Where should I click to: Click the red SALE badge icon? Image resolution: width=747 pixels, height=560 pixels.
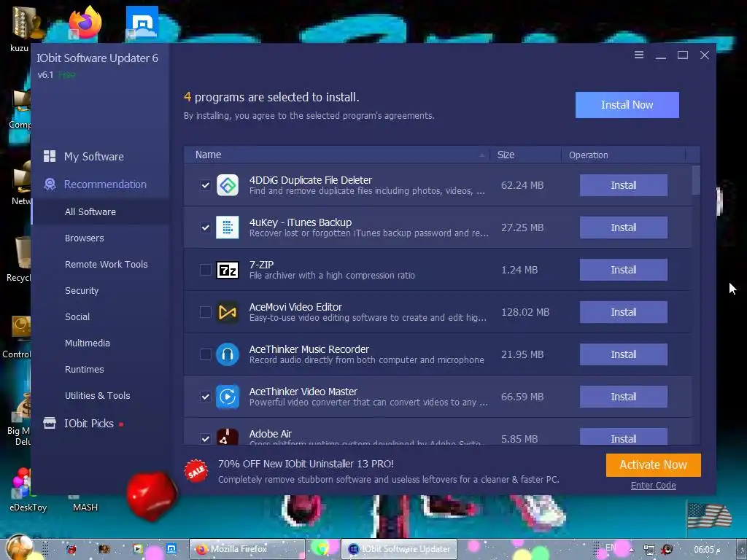click(196, 471)
